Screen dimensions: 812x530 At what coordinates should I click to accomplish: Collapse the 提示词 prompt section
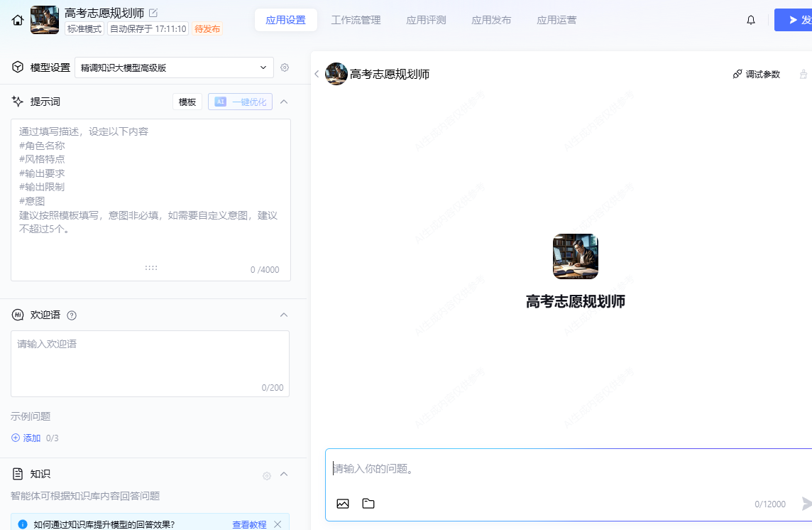(284, 102)
